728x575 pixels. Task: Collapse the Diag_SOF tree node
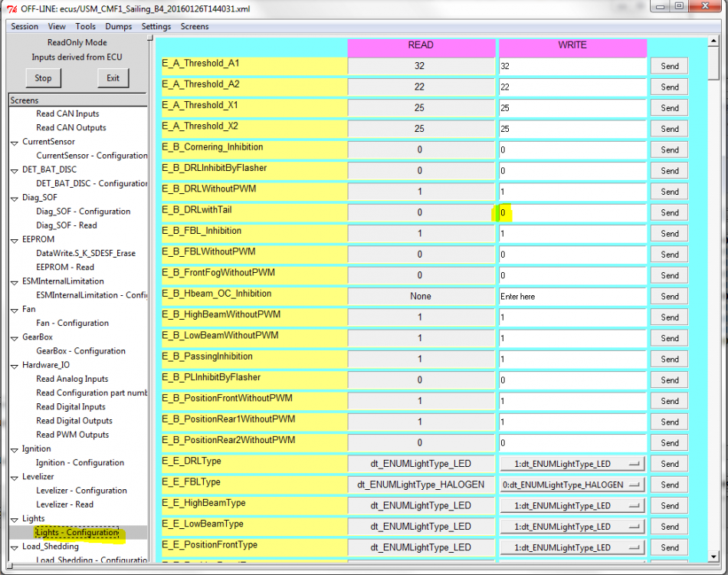pyautogui.click(x=15, y=199)
